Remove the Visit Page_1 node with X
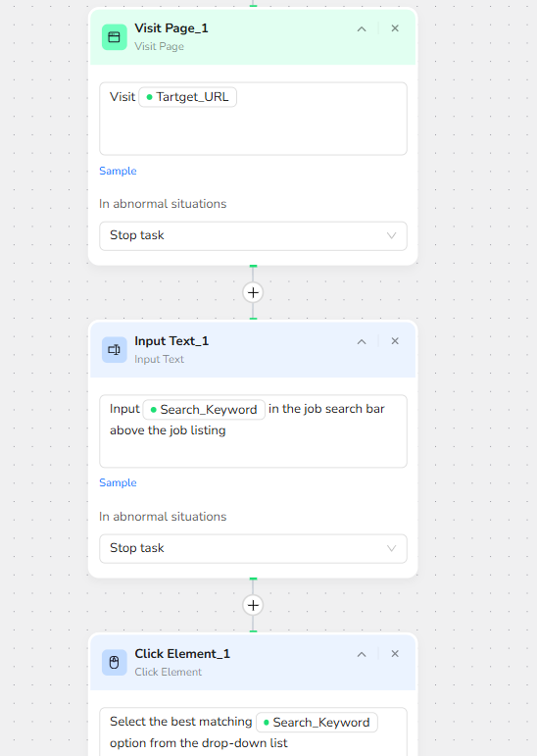This screenshot has height=756, width=537. click(x=395, y=28)
